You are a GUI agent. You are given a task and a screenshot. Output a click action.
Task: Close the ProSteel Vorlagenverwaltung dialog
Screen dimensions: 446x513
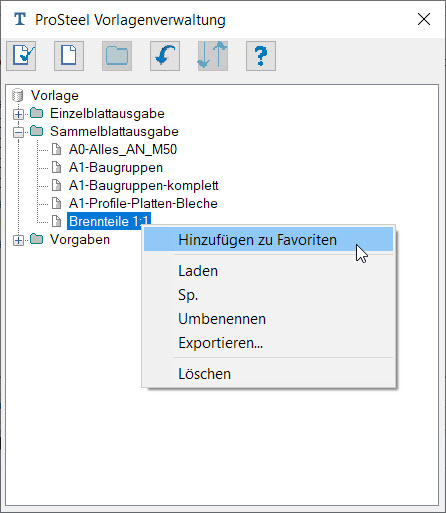(x=424, y=19)
